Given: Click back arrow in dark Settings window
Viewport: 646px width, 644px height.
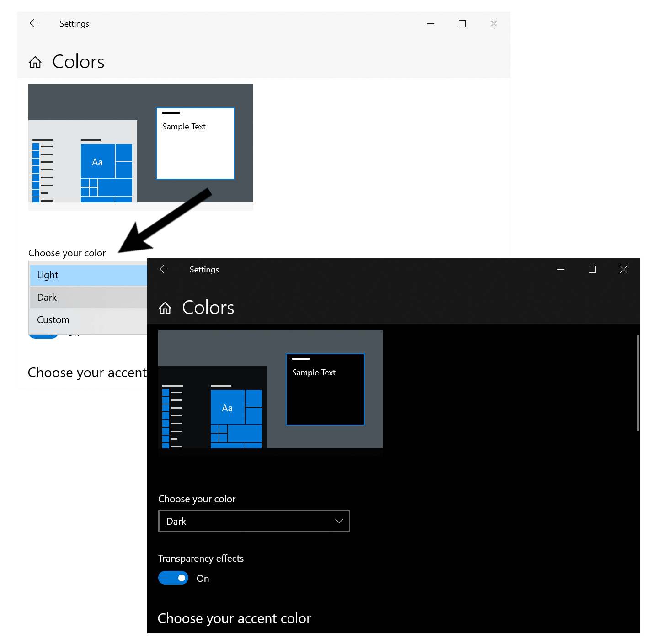Looking at the screenshot, I should point(164,269).
